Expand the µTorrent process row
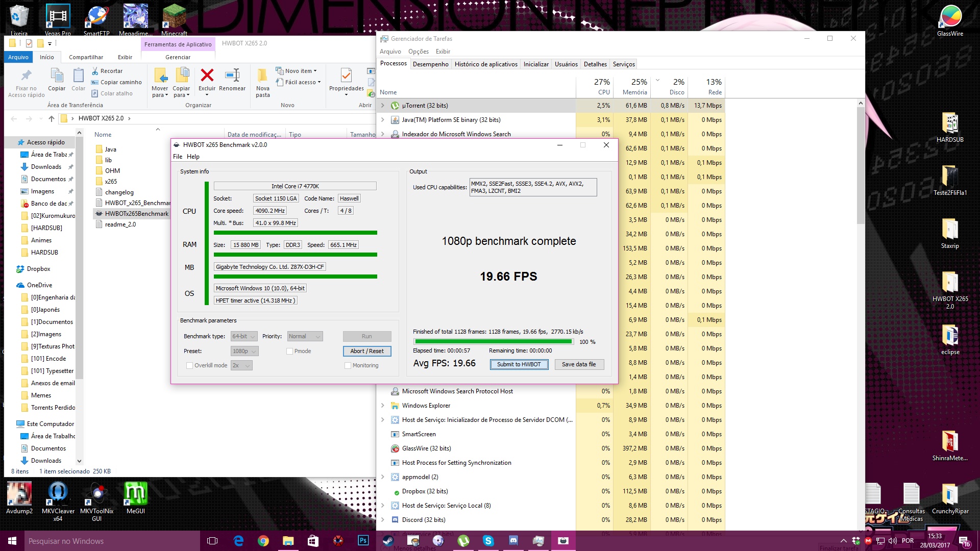The height and width of the screenshot is (551, 980). (x=382, y=106)
